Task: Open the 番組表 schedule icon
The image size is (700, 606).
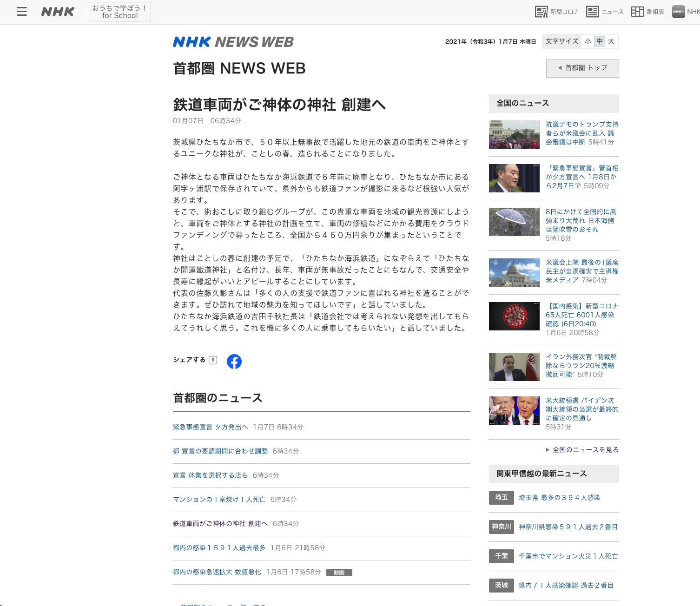Action: tap(647, 12)
